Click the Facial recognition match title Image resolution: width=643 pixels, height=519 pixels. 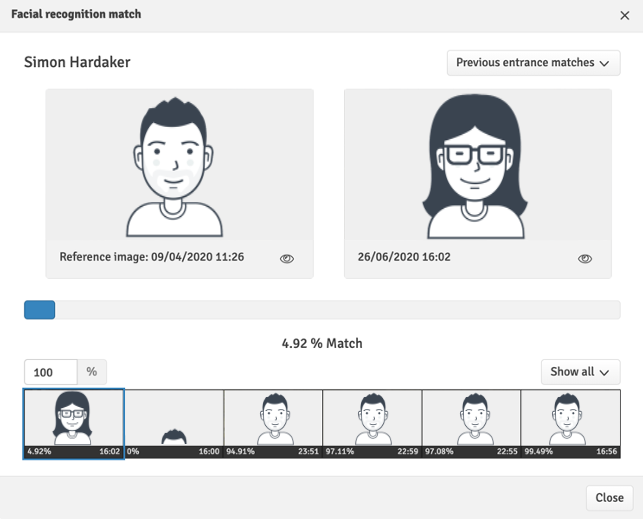coord(76,14)
